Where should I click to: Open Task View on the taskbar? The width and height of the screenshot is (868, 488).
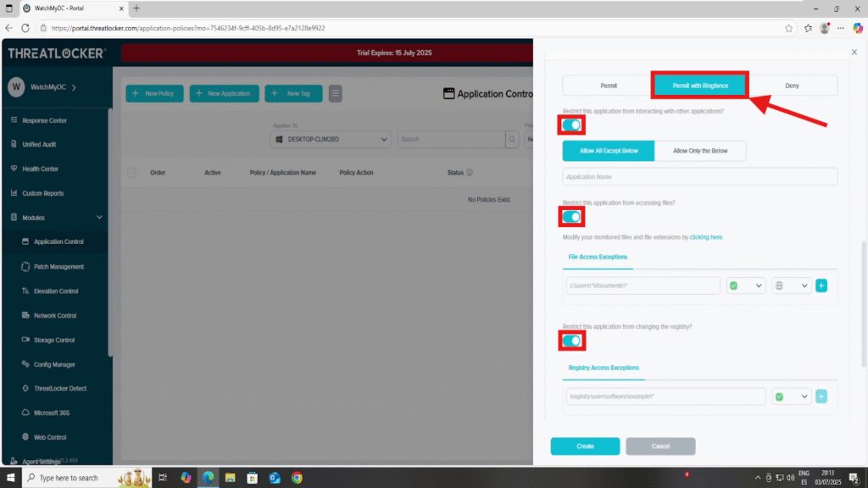pyautogui.click(x=163, y=478)
